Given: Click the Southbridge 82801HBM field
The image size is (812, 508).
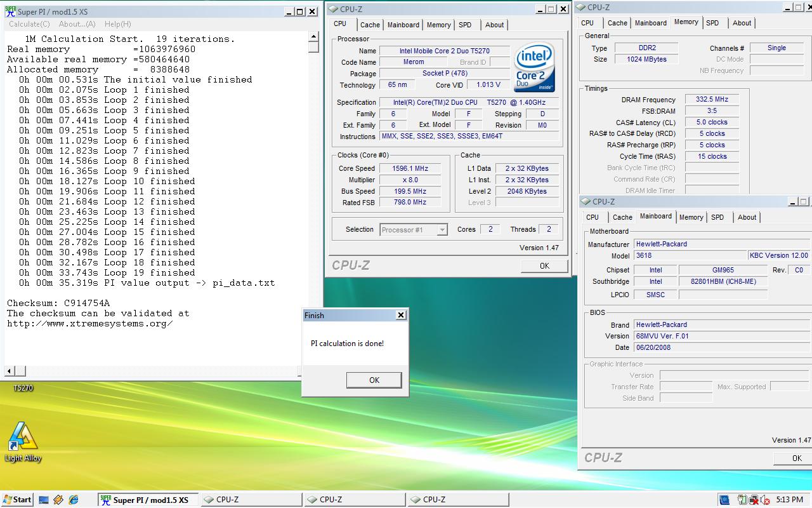Looking at the screenshot, I should click(x=723, y=281).
